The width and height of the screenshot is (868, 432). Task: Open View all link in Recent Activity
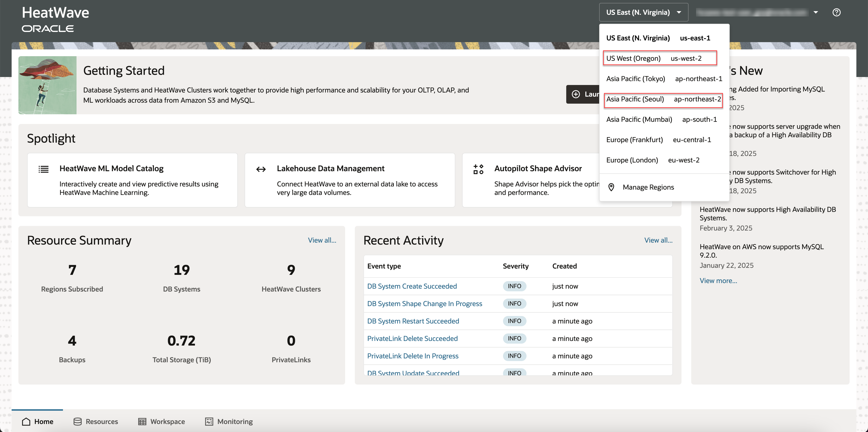(658, 240)
